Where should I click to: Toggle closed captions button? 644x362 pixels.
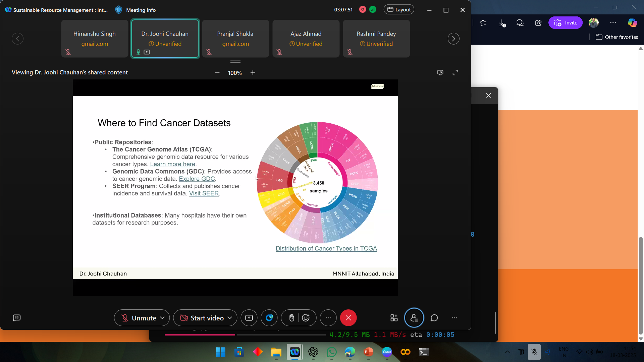pyautogui.click(x=17, y=318)
